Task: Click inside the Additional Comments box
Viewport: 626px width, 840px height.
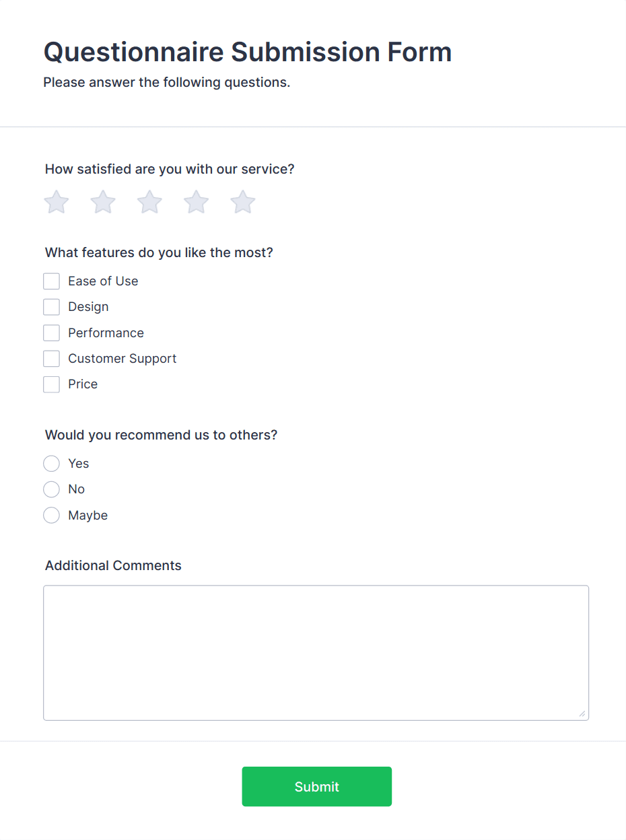Action: [x=316, y=652]
